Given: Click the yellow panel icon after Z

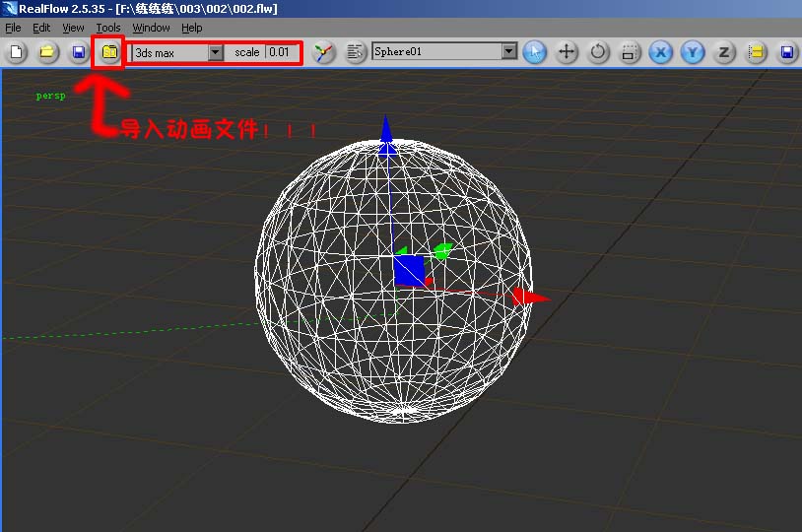Looking at the screenshot, I should tap(756, 52).
